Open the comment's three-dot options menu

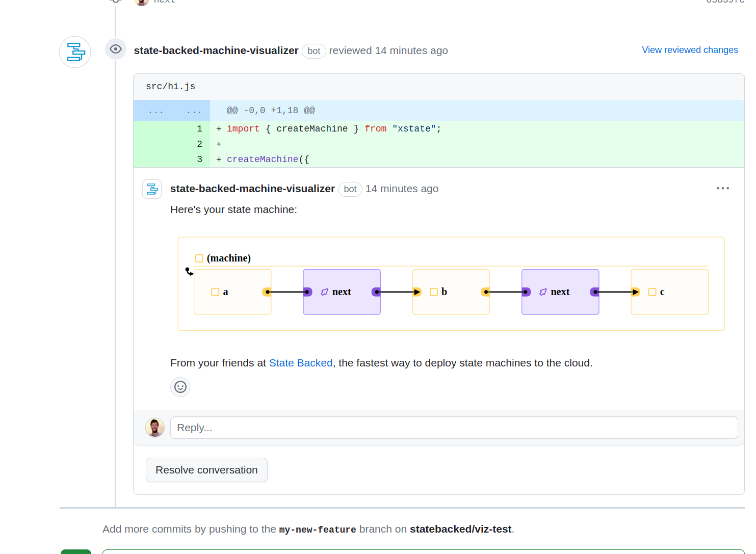coord(722,189)
